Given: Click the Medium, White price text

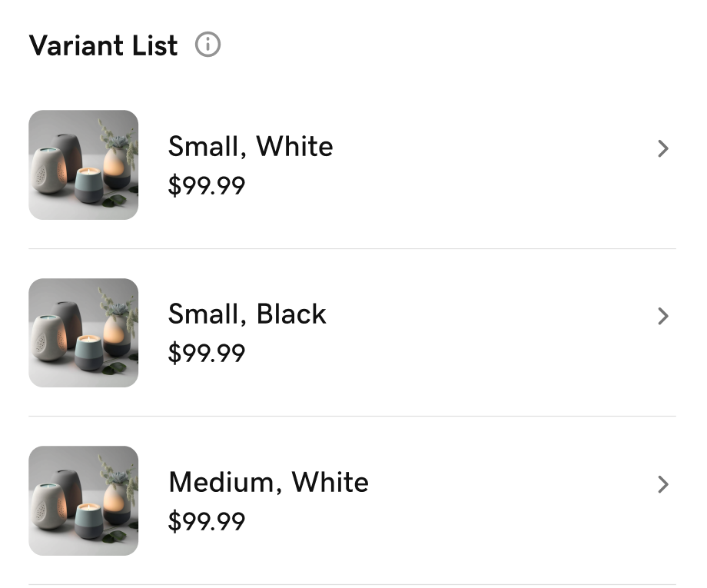Looking at the screenshot, I should click(x=207, y=521).
